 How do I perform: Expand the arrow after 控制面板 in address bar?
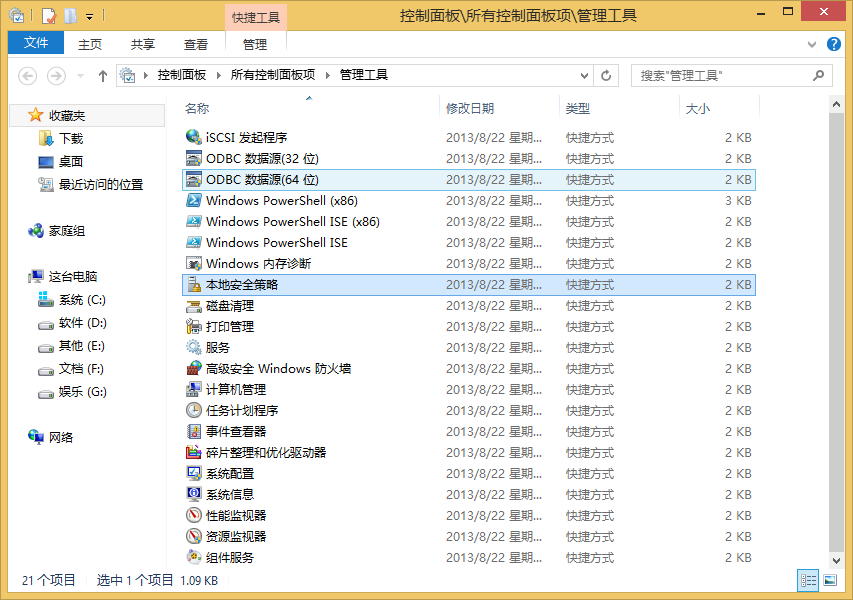click(x=218, y=75)
